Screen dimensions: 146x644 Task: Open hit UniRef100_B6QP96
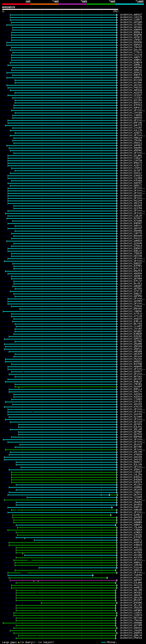point(131,35)
